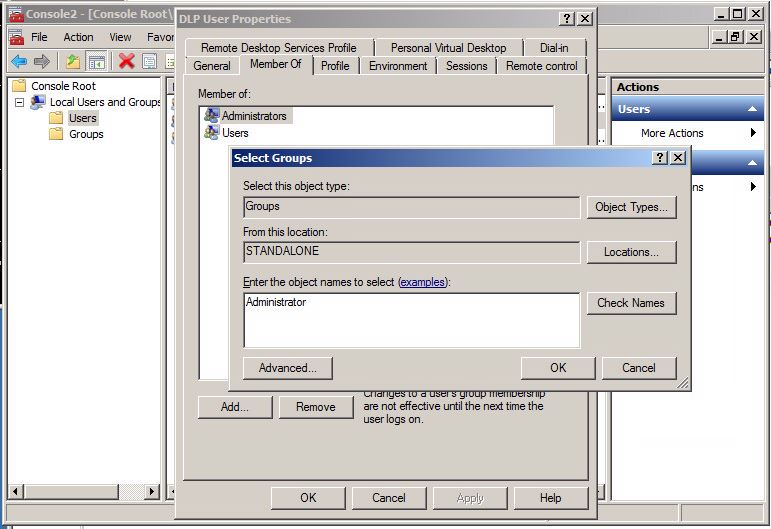Viewport: 771px width, 529px height.
Task: Select the Administrators group icon in list
Action: click(211, 116)
